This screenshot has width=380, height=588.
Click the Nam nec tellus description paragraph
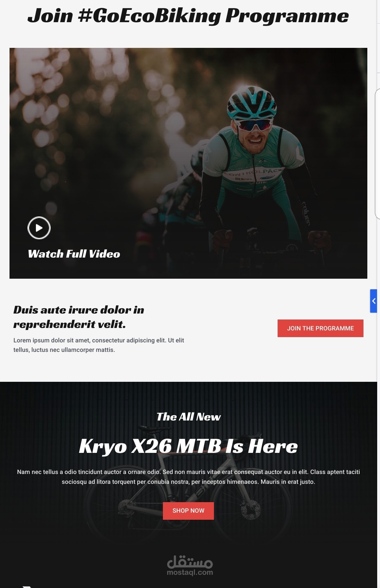point(188,477)
